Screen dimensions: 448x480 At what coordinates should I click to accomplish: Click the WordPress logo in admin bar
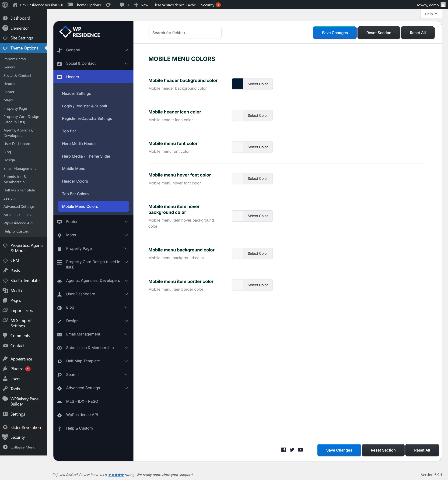pos(5,5)
